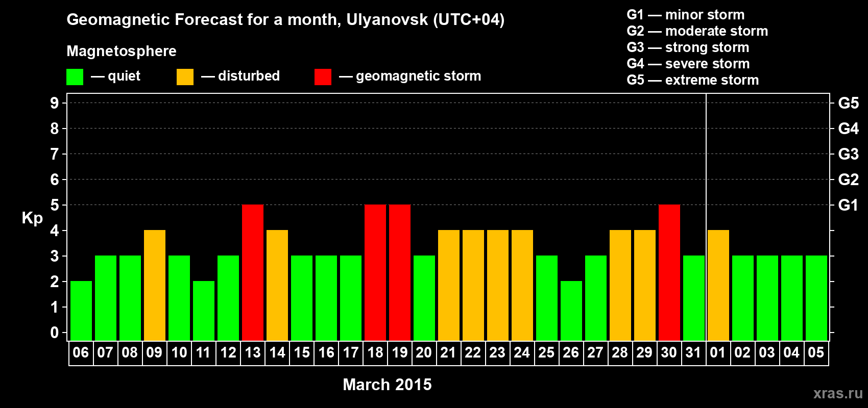
Task: Select the red bar for March 13
Action: pyautogui.click(x=253, y=273)
